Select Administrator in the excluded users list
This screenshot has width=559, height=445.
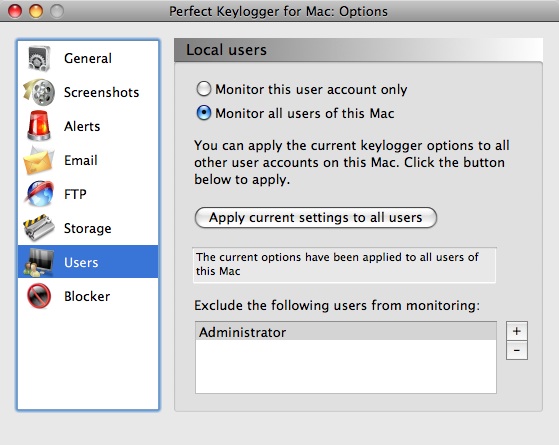pos(346,332)
